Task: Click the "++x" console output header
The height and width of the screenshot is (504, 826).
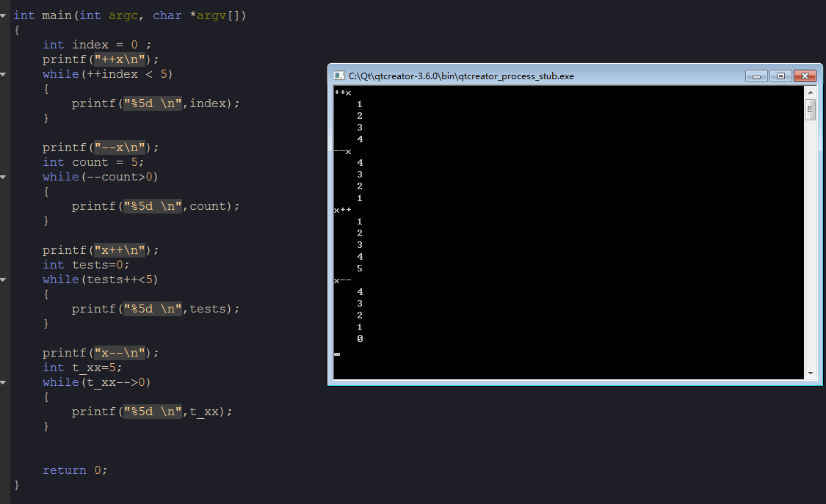Action: point(342,92)
